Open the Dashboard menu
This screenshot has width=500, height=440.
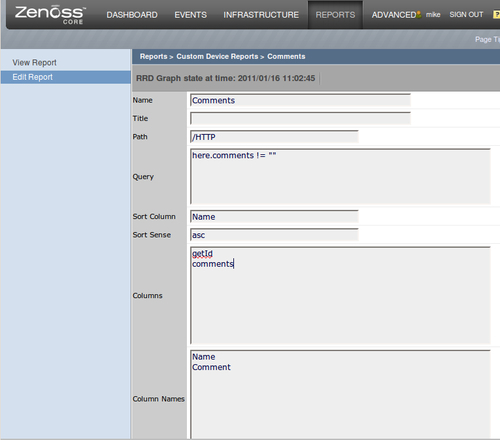point(132,15)
